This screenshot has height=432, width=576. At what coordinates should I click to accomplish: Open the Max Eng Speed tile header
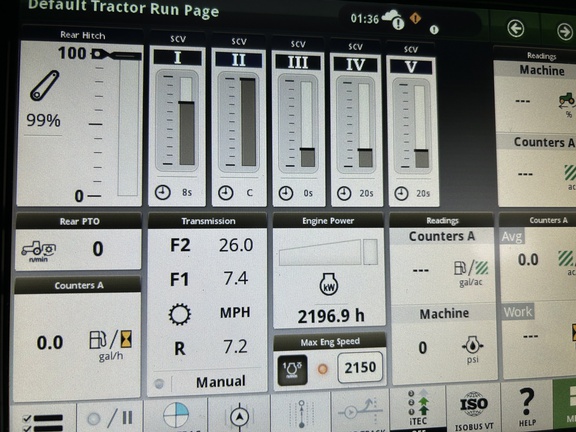(330, 342)
